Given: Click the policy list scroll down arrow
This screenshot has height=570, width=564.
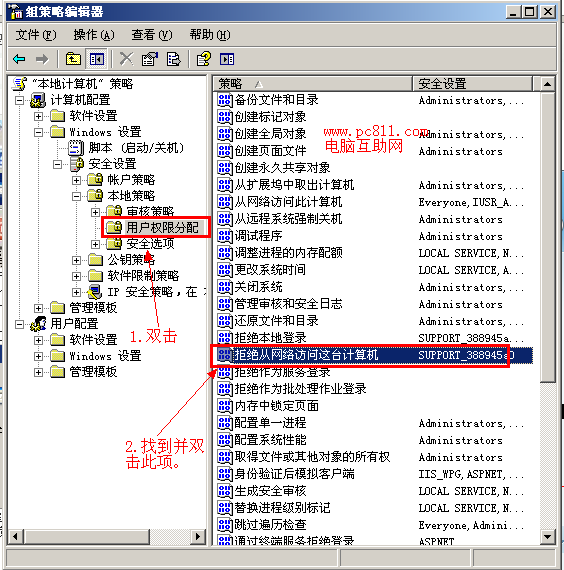Looking at the screenshot, I should point(547,536).
